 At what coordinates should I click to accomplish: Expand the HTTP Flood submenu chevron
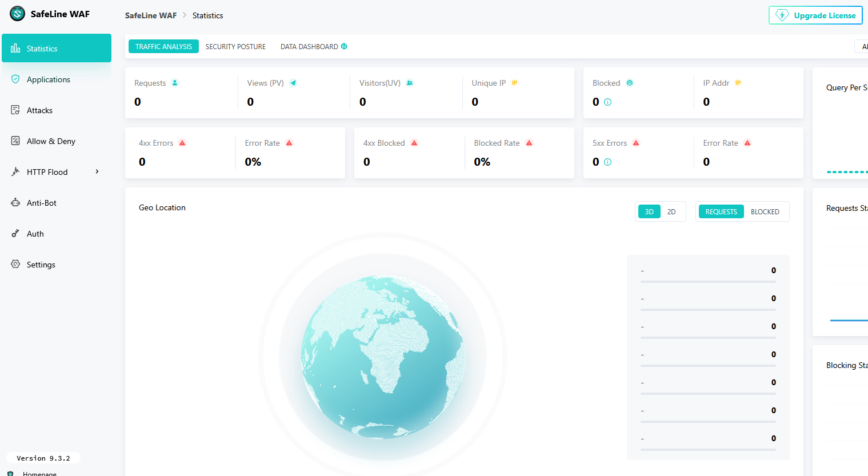point(97,172)
